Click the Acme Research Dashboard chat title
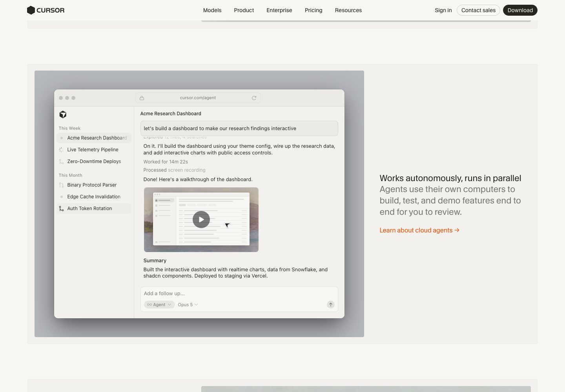This screenshot has height=392, width=565. pos(171,114)
